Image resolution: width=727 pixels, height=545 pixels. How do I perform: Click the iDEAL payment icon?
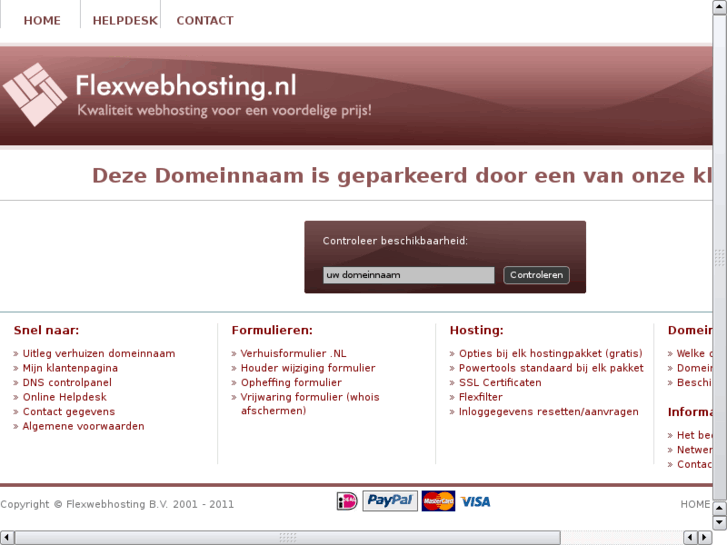pos(347,501)
